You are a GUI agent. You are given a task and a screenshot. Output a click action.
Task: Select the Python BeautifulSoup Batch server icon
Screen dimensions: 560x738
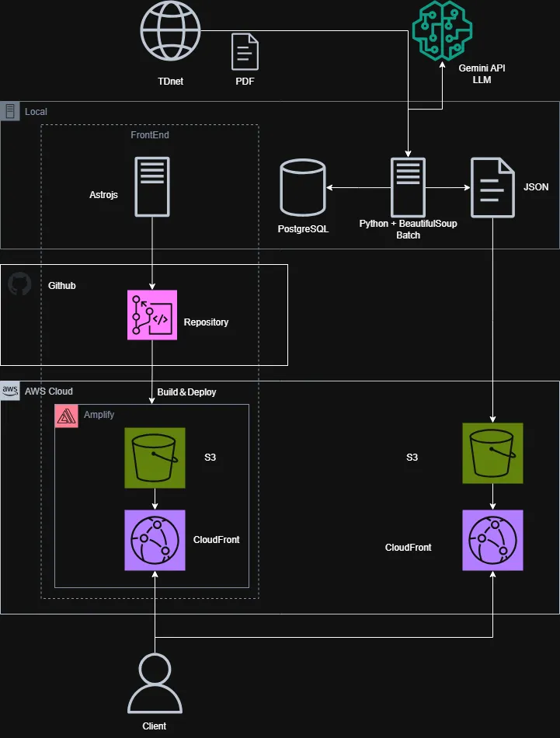pyautogui.click(x=408, y=187)
